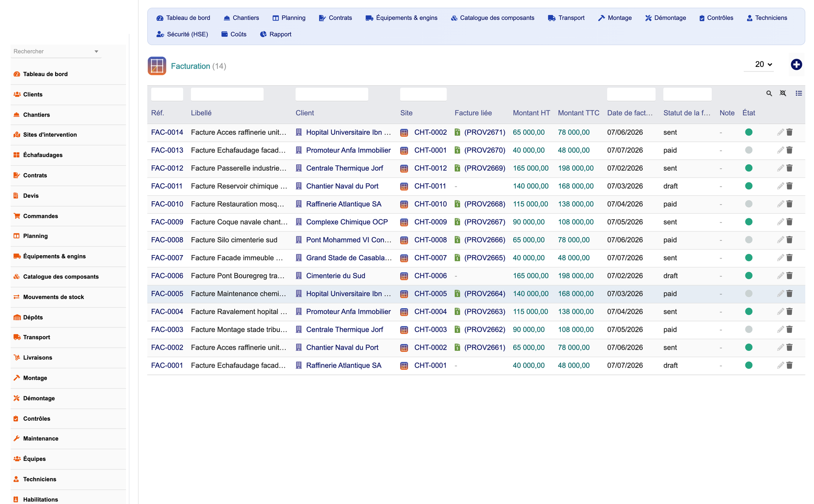The image size is (814, 504).
Task: Edit invoice FAC-0005 with pencil icon
Action: (x=780, y=294)
